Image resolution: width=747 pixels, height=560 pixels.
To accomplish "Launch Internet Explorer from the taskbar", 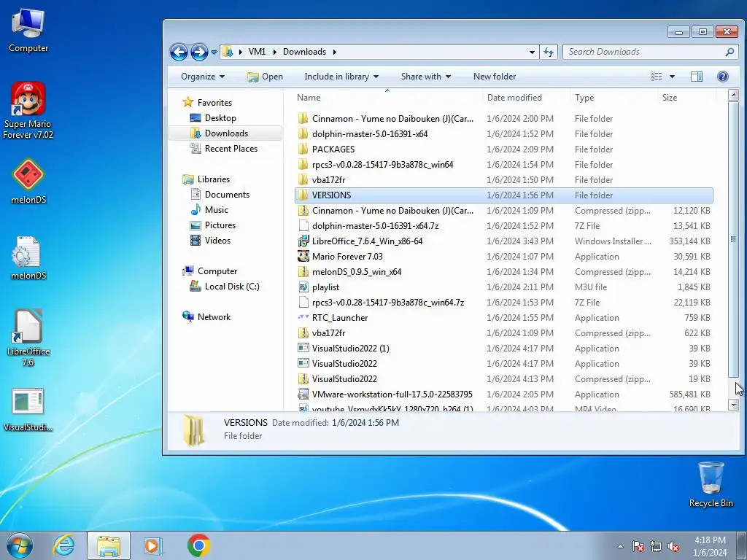I will click(64, 545).
